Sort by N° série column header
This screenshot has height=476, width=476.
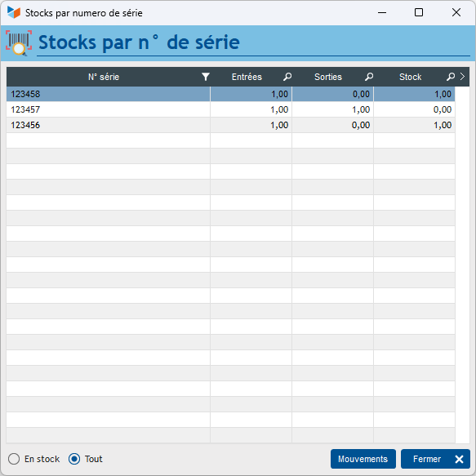pos(104,77)
